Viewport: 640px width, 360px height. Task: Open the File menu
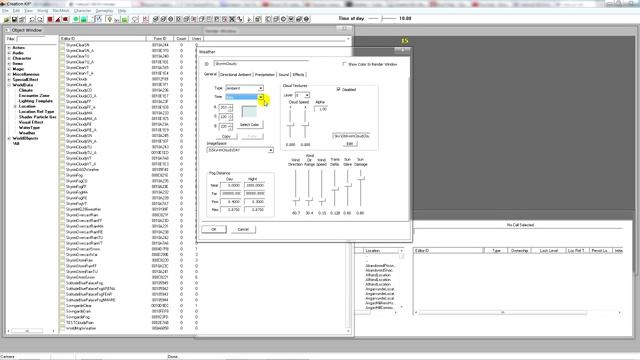point(5,11)
